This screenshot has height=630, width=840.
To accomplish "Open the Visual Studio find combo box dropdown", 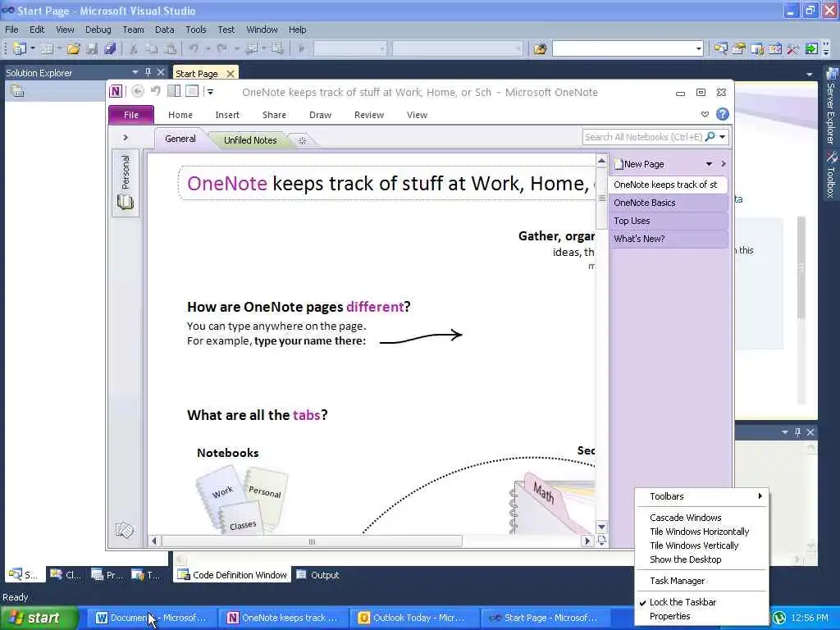I will (698, 48).
